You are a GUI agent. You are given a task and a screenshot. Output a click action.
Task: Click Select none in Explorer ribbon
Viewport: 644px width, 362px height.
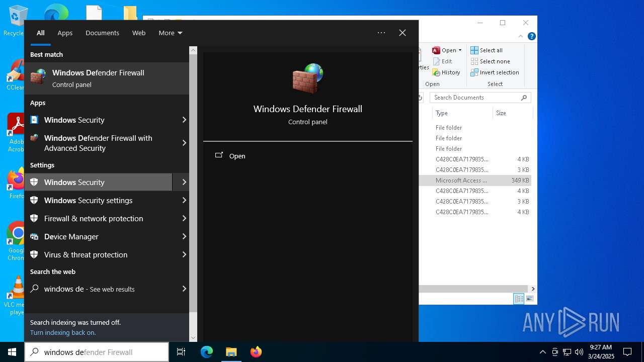pyautogui.click(x=490, y=61)
